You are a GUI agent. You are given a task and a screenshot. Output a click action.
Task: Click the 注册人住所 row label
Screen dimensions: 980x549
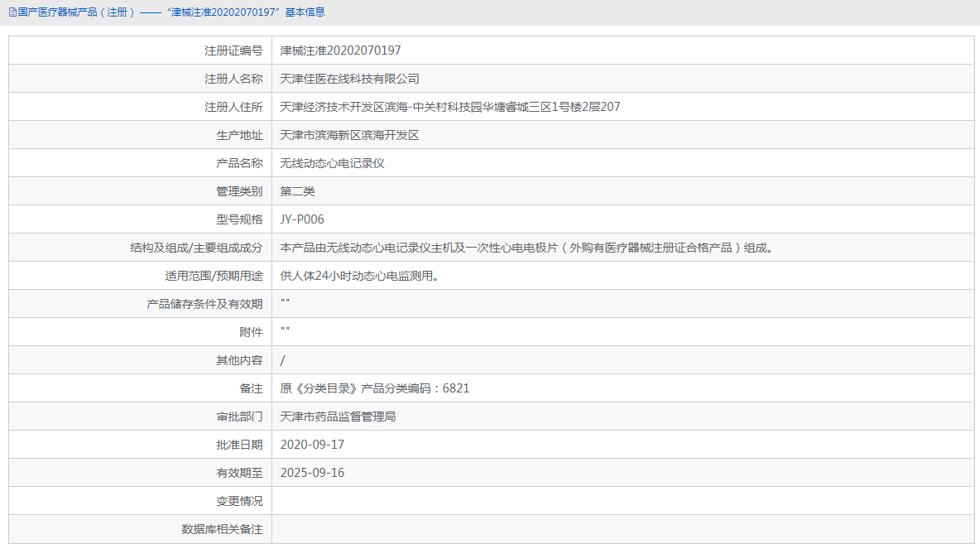point(232,106)
